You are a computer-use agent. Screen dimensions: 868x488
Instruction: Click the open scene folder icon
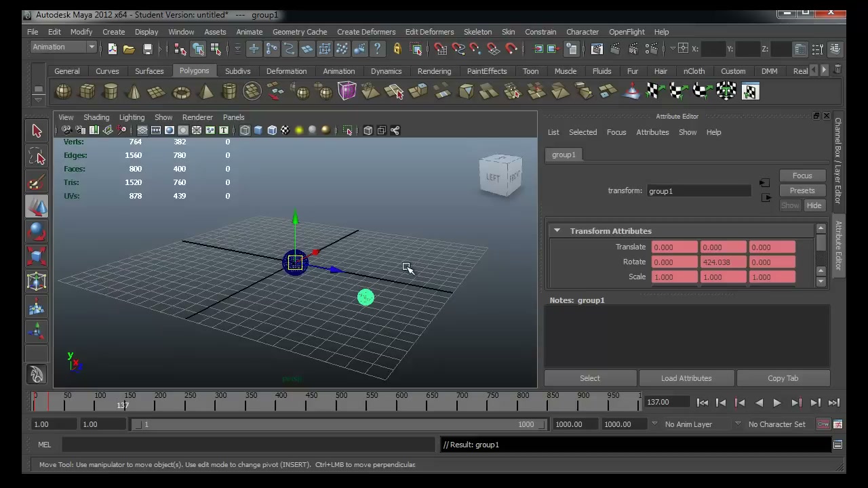[x=129, y=48]
